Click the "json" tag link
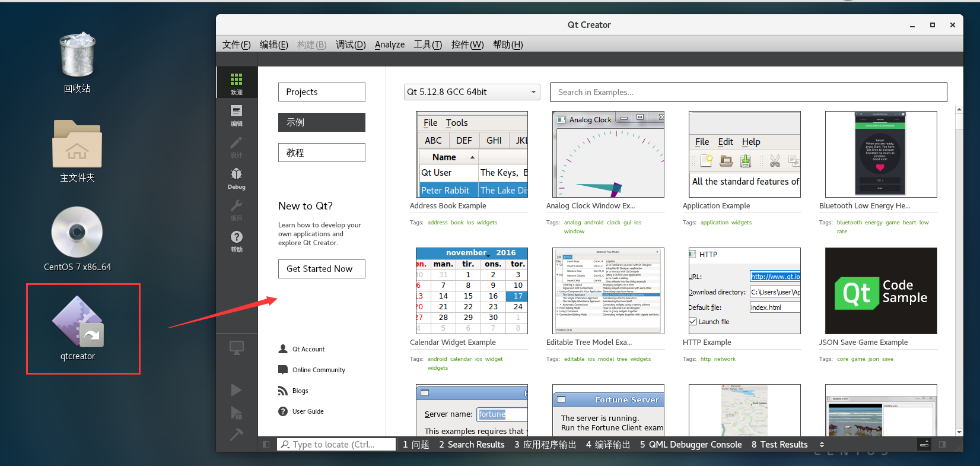This screenshot has width=980, height=466. coord(873,359)
